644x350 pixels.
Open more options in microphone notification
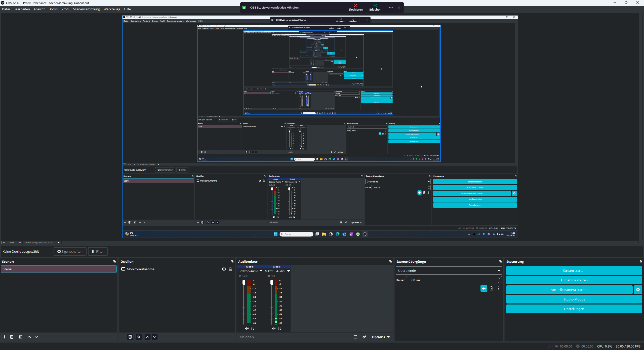click(391, 8)
